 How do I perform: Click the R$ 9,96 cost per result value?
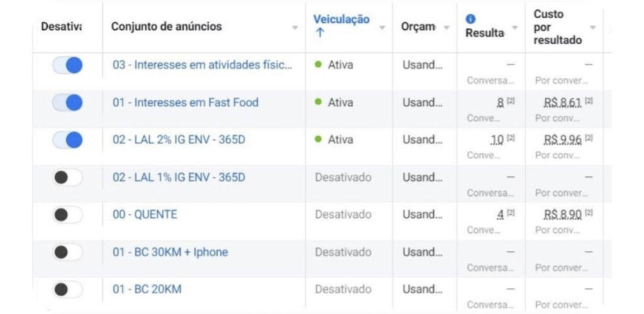click(563, 140)
